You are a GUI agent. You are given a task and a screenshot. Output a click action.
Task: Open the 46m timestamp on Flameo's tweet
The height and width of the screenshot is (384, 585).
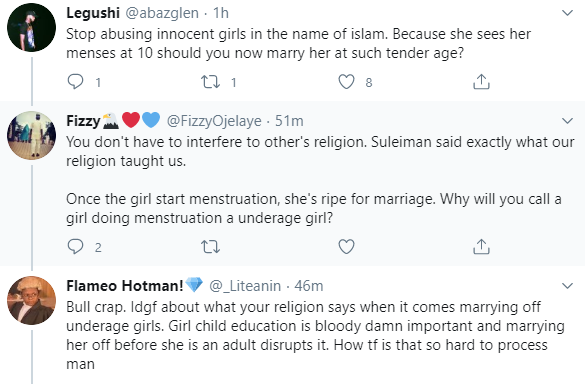(x=309, y=286)
